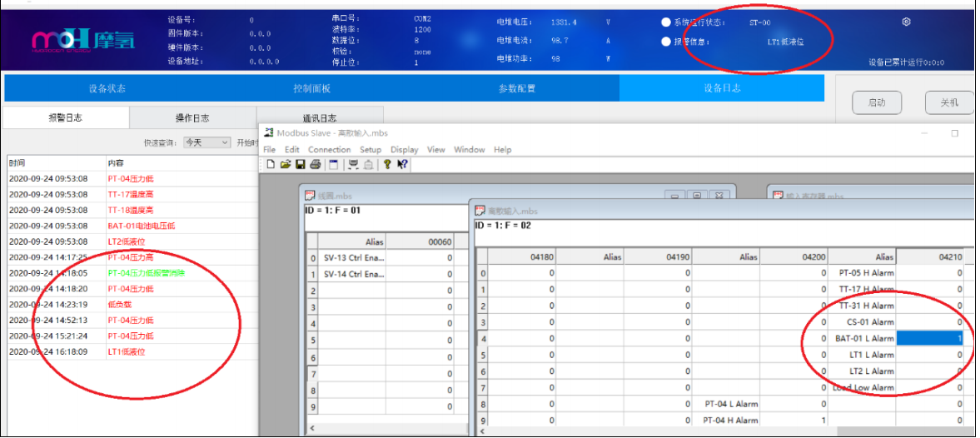Open the 快速查询 dropdown showing 今天

[x=206, y=142]
